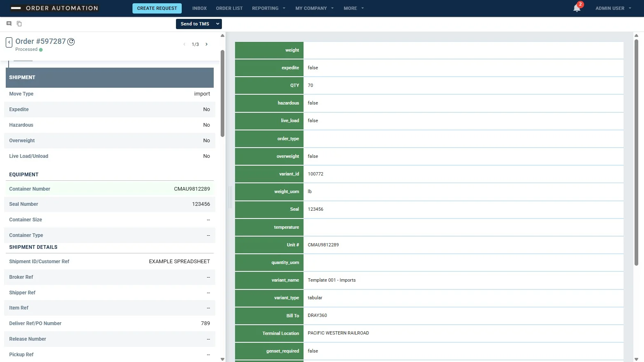The width and height of the screenshot is (644, 362).
Task: Click the right panel scrollbar thumb
Action: [636, 152]
